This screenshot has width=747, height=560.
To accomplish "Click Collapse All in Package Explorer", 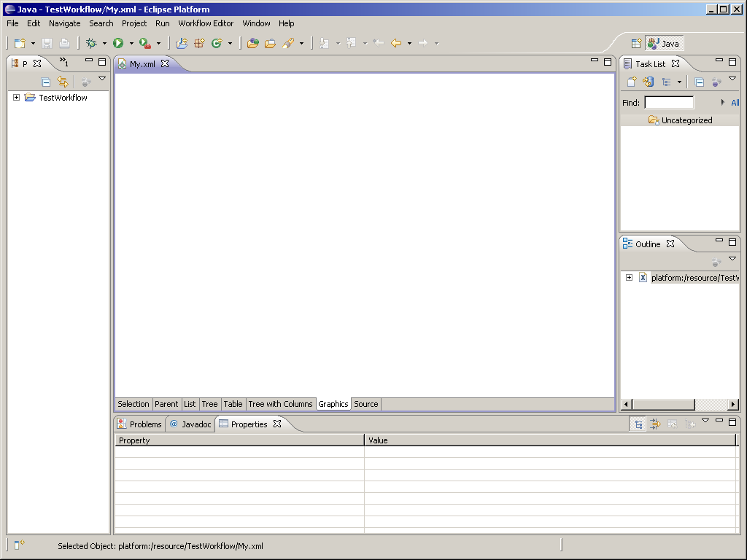I will (x=46, y=82).
